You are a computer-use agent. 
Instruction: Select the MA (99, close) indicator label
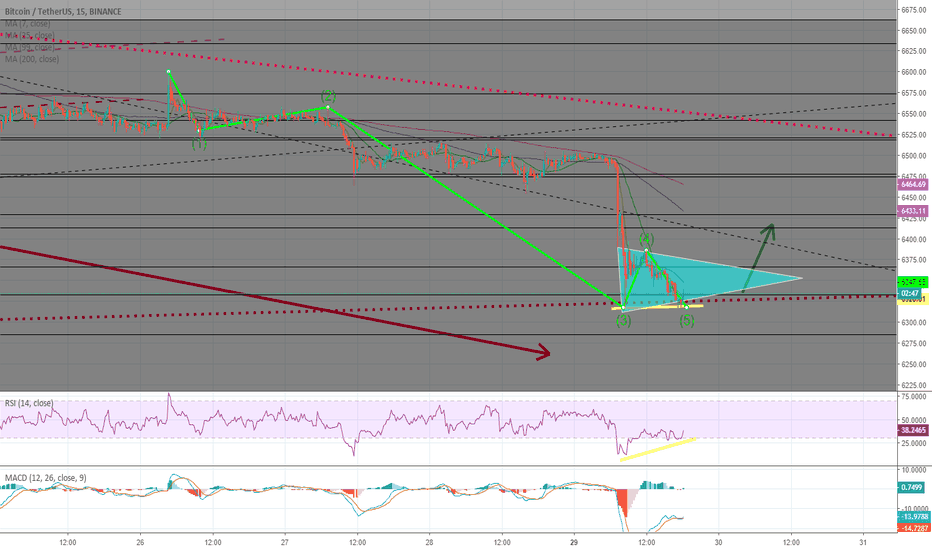(x=29, y=47)
